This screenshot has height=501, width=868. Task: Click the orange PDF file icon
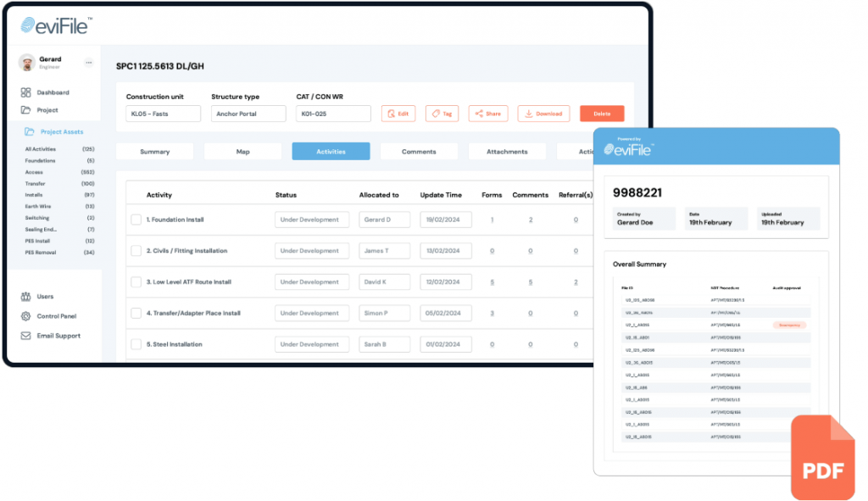(822, 456)
